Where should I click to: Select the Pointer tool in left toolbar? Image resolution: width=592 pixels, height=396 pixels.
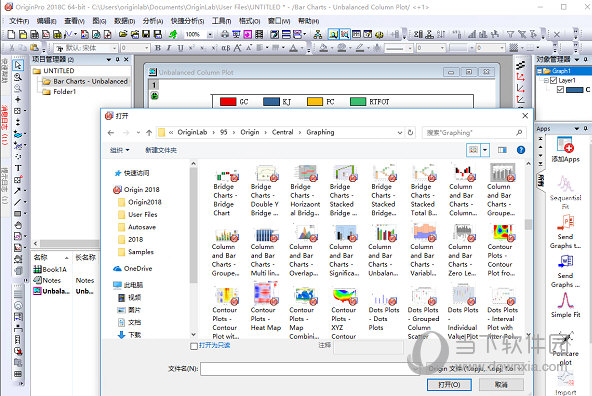click(x=18, y=65)
